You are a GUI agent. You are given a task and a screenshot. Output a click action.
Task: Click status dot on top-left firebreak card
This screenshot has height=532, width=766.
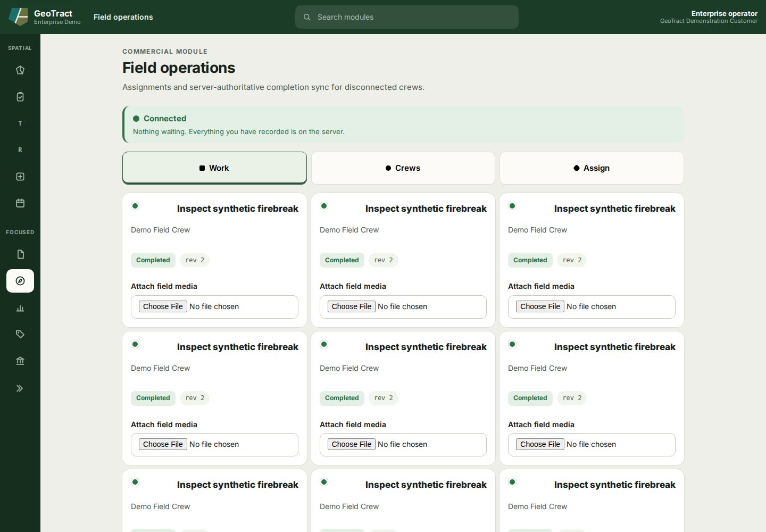[135, 206]
